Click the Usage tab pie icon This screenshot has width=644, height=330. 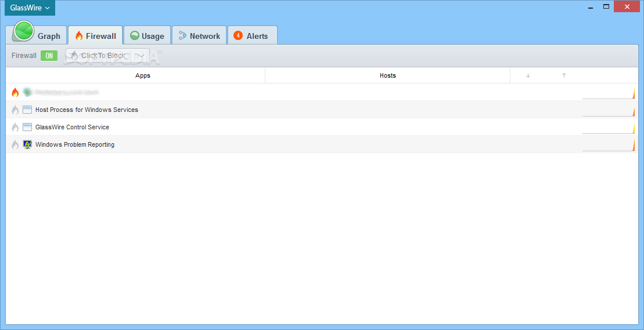(134, 35)
